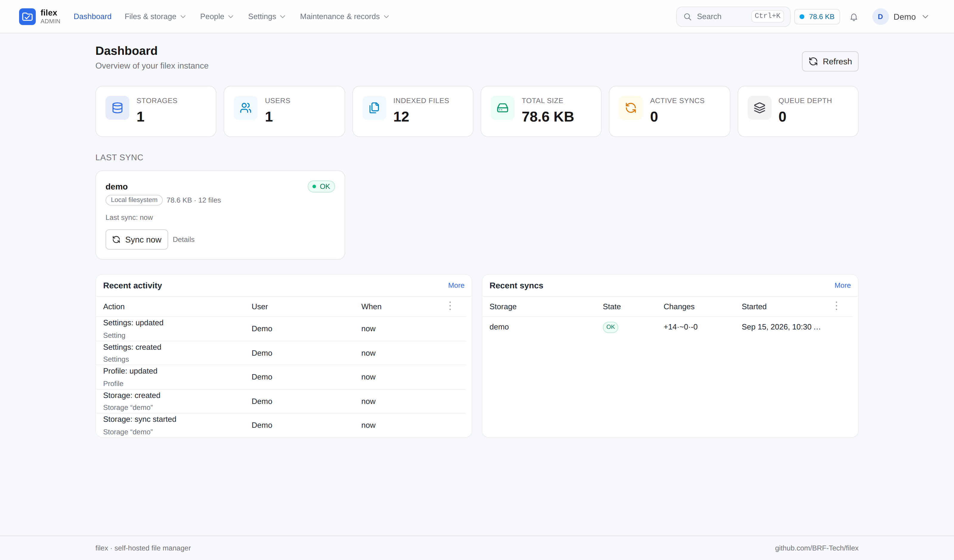
Task: Open the github.com/BRF-Tech/filex footer link
Action: pyautogui.click(x=817, y=548)
